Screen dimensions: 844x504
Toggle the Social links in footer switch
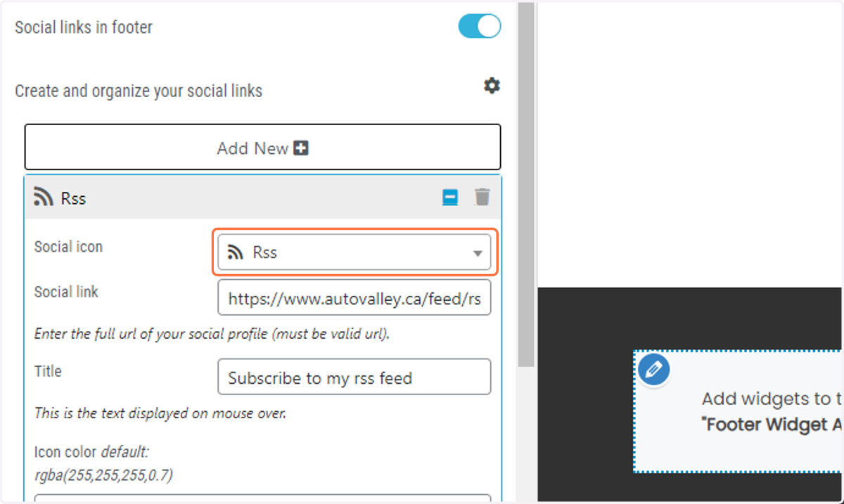click(480, 27)
